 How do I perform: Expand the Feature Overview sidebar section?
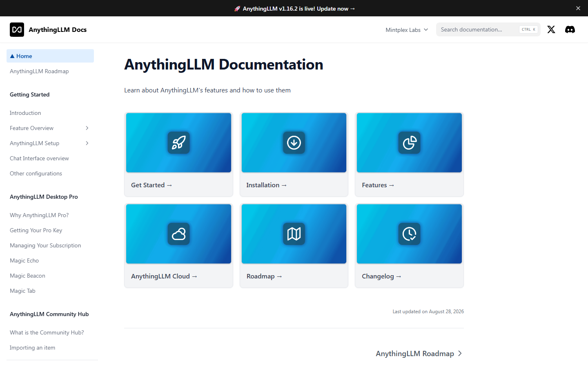[87, 128]
